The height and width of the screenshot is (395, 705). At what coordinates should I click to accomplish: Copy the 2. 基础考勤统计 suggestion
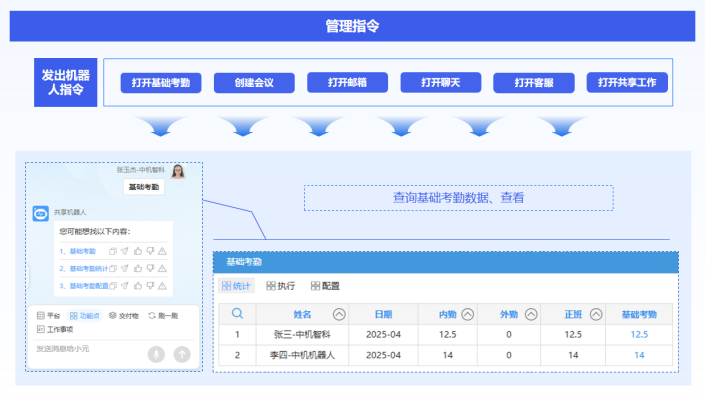(x=113, y=268)
